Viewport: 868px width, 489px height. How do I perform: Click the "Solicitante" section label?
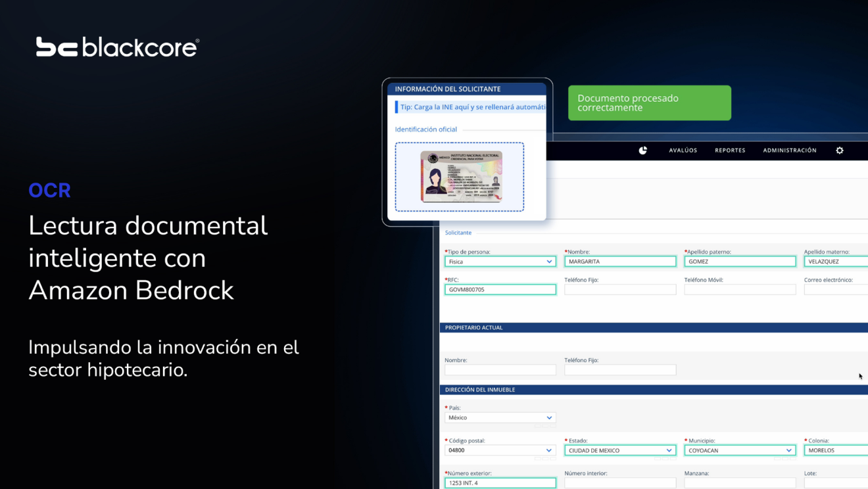coord(458,233)
